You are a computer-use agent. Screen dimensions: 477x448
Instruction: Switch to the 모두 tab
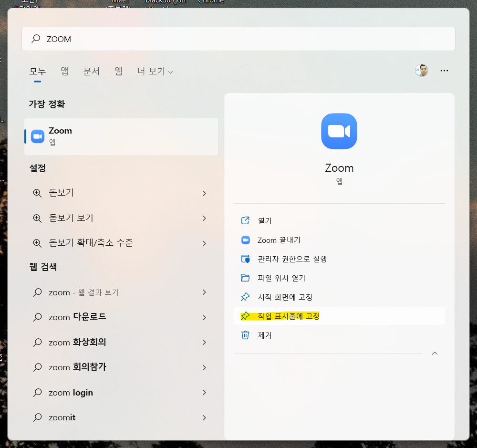pyautogui.click(x=37, y=72)
